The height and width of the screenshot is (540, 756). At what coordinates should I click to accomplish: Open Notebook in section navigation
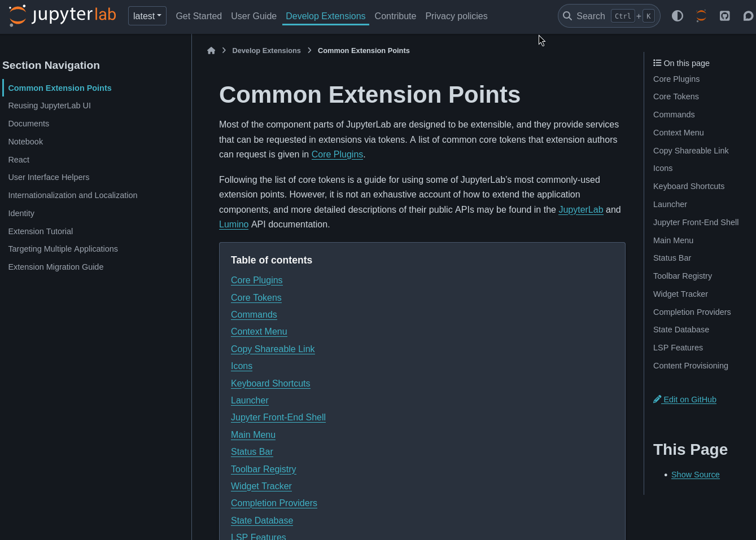pos(25,142)
